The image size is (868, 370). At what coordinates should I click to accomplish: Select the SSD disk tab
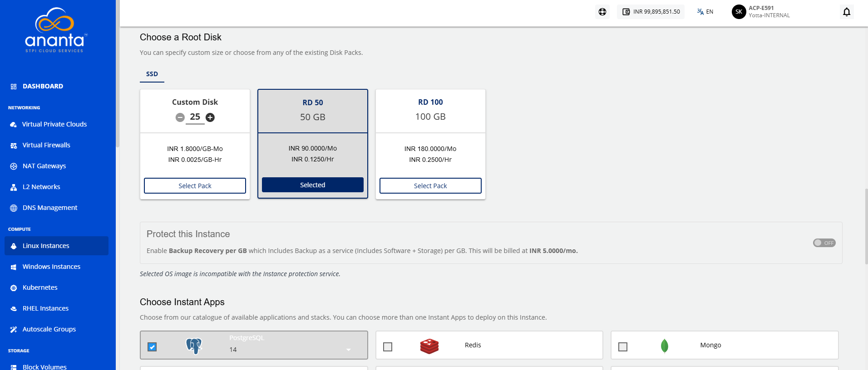pyautogui.click(x=152, y=74)
